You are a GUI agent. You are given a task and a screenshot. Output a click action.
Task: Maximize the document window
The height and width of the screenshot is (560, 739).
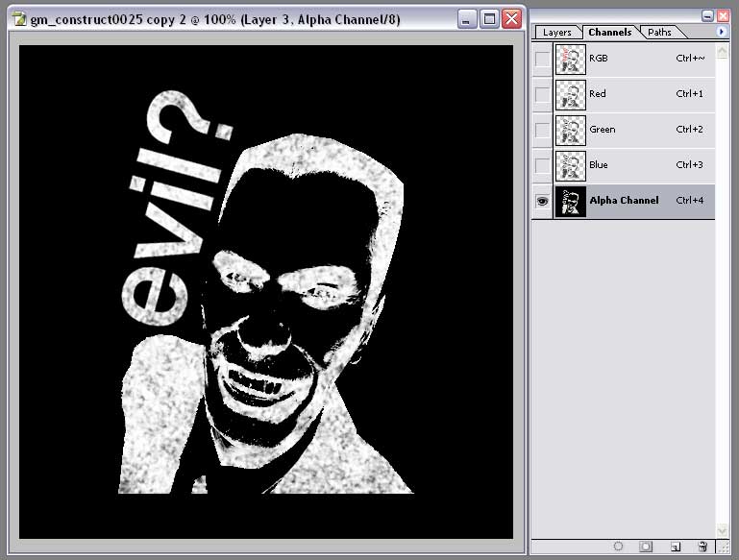click(489, 18)
